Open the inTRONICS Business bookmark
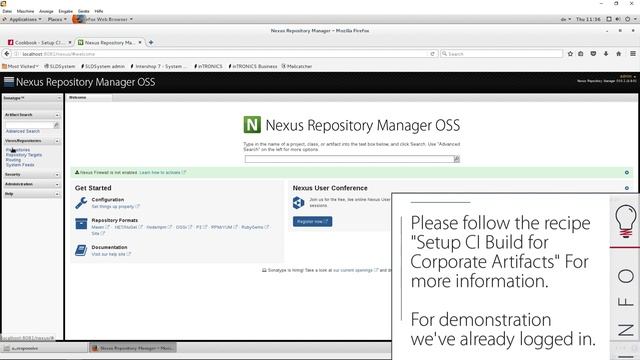The image size is (640, 360). tap(253, 66)
